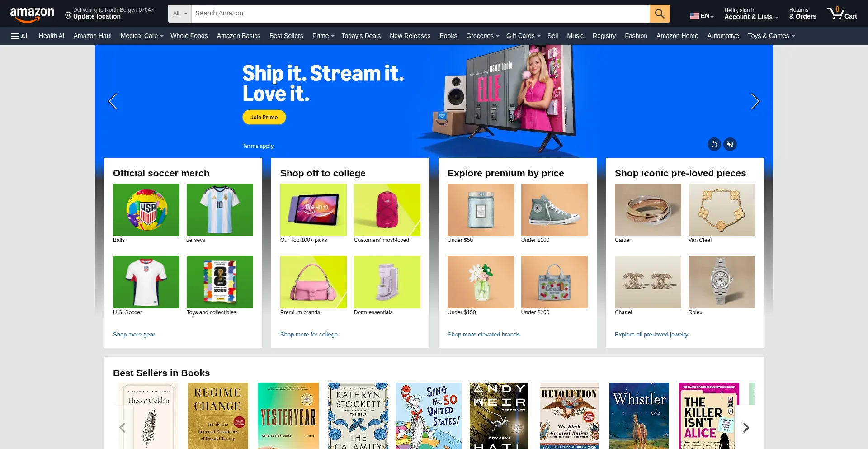868x449 pixels.
Task: Open Under $100 sneaker thumbnail
Action: pos(554,210)
